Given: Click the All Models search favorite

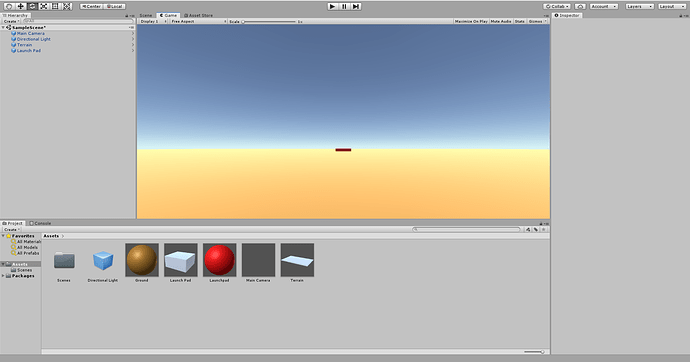Looking at the screenshot, I should (24, 247).
